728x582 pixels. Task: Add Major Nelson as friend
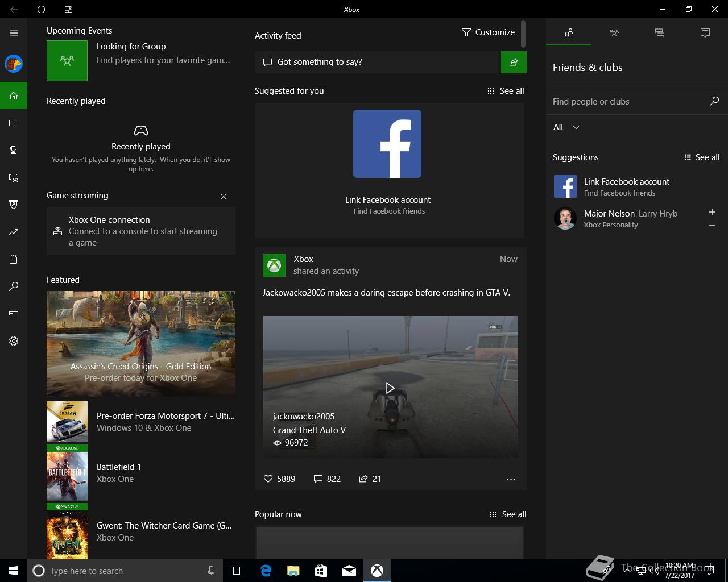coord(712,212)
